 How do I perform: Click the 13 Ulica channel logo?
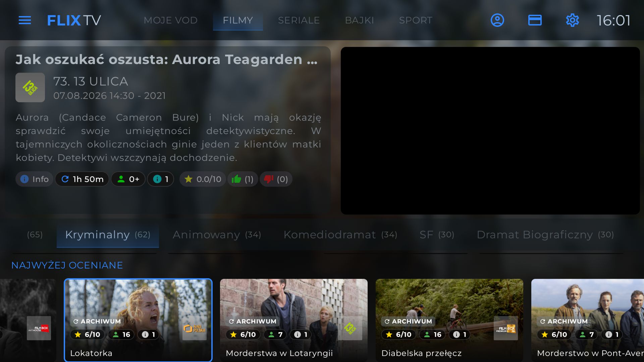point(30,87)
